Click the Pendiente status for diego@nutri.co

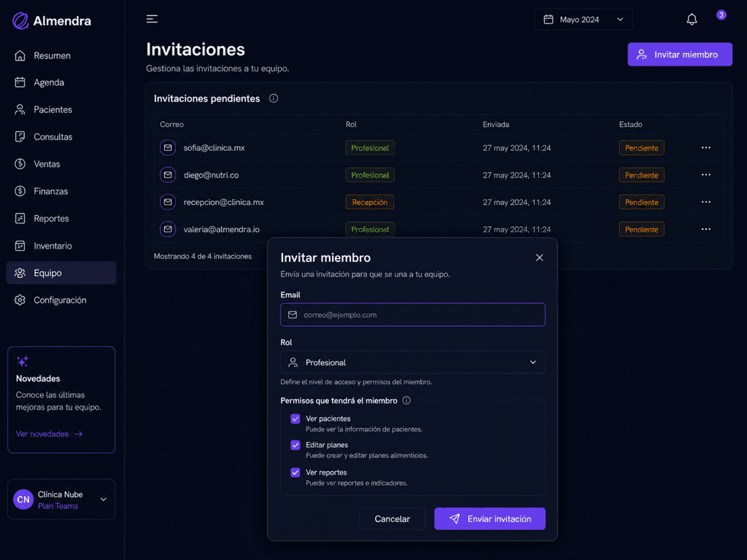[x=642, y=175]
